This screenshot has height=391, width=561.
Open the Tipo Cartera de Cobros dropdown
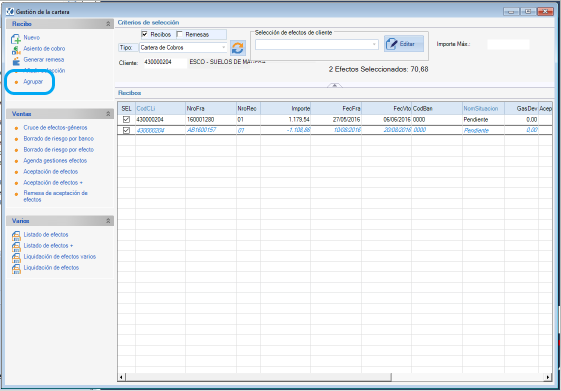coord(223,48)
